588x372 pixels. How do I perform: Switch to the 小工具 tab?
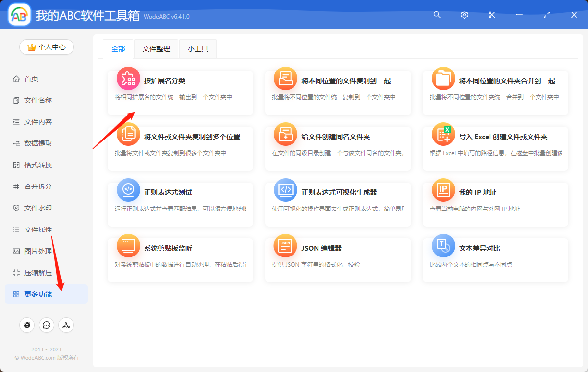[197, 49]
